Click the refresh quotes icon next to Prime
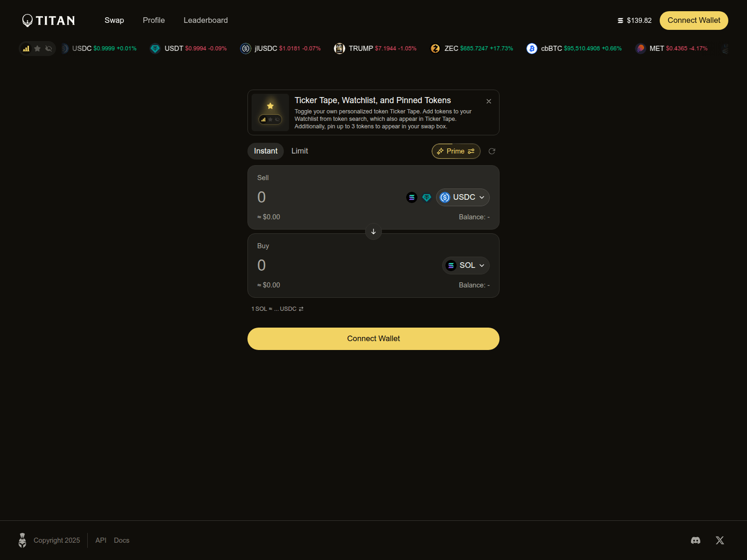This screenshot has width=747, height=560. [x=492, y=151]
